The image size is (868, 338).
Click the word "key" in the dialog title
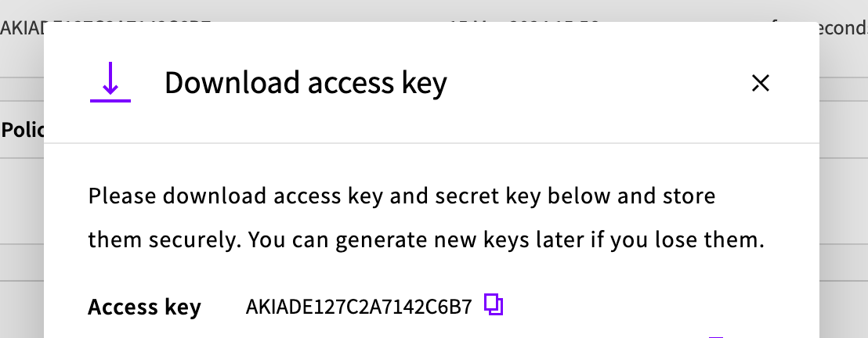click(x=427, y=83)
